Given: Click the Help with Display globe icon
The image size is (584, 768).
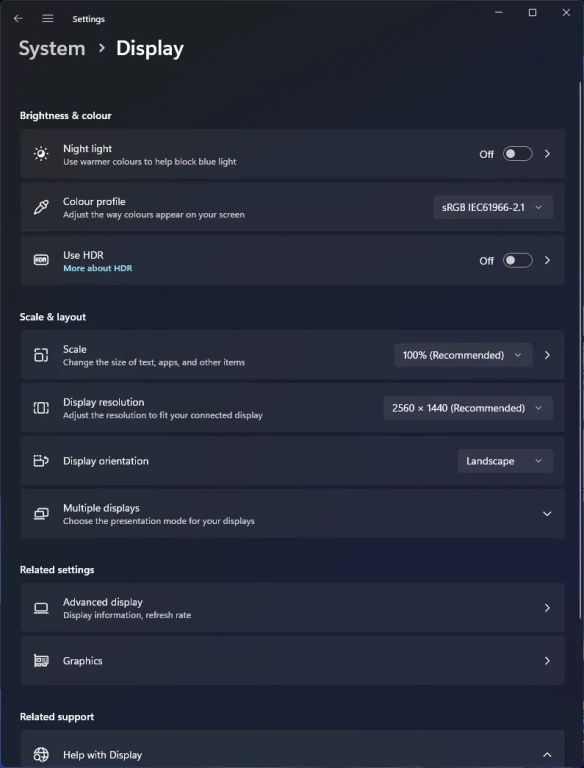Looking at the screenshot, I should pyautogui.click(x=41, y=755).
